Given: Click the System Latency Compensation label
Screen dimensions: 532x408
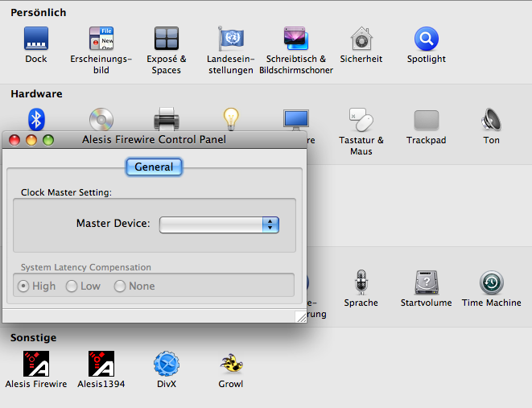Looking at the screenshot, I should (x=86, y=267).
